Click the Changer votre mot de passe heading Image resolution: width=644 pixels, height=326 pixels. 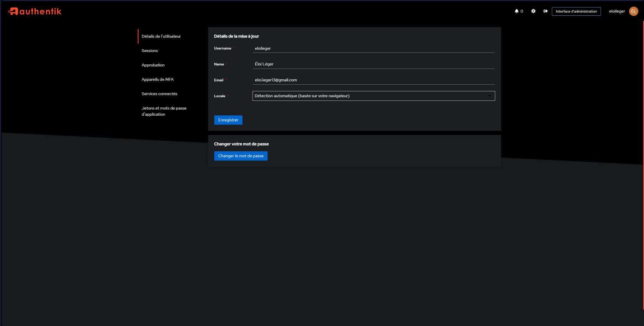tap(242, 144)
